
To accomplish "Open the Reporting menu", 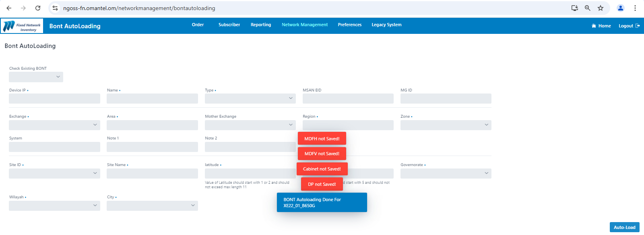I will point(261,25).
